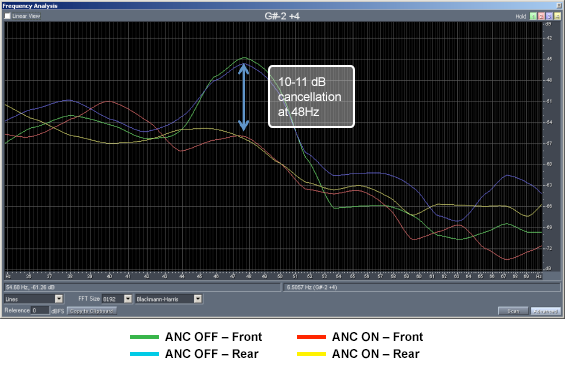Screen dimensions: 565x372
Task: Click the ANC ON Front red legend swatch
Action: [311, 337]
